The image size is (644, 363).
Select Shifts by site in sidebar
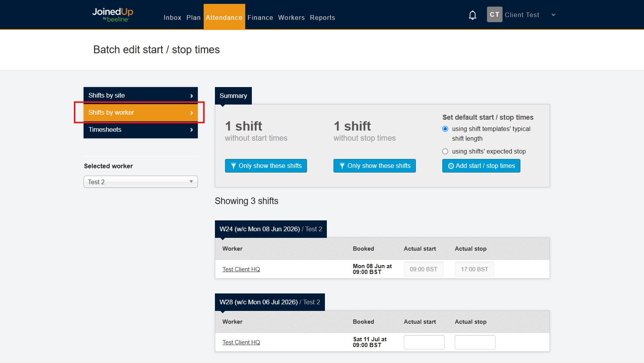pos(141,96)
